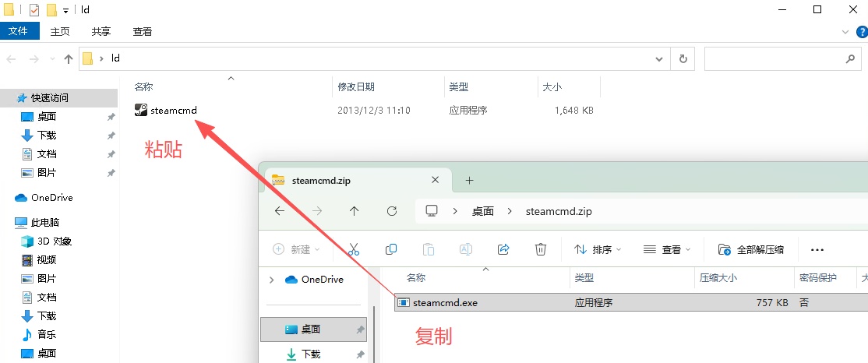Open the 查看 view dropdown in zip toolbar
This screenshot has width=868, height=363.
pyautogui.click(x=667, y=249)
